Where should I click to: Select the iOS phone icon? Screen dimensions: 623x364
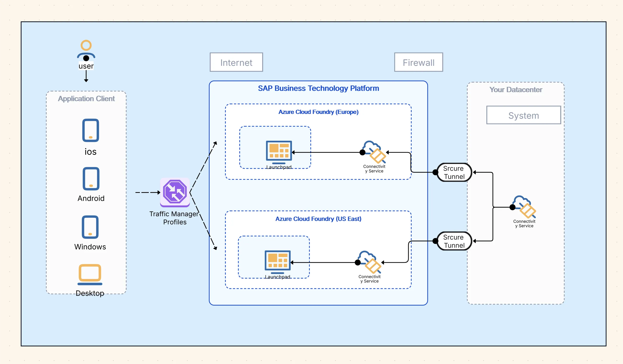[x=90, y=130]
